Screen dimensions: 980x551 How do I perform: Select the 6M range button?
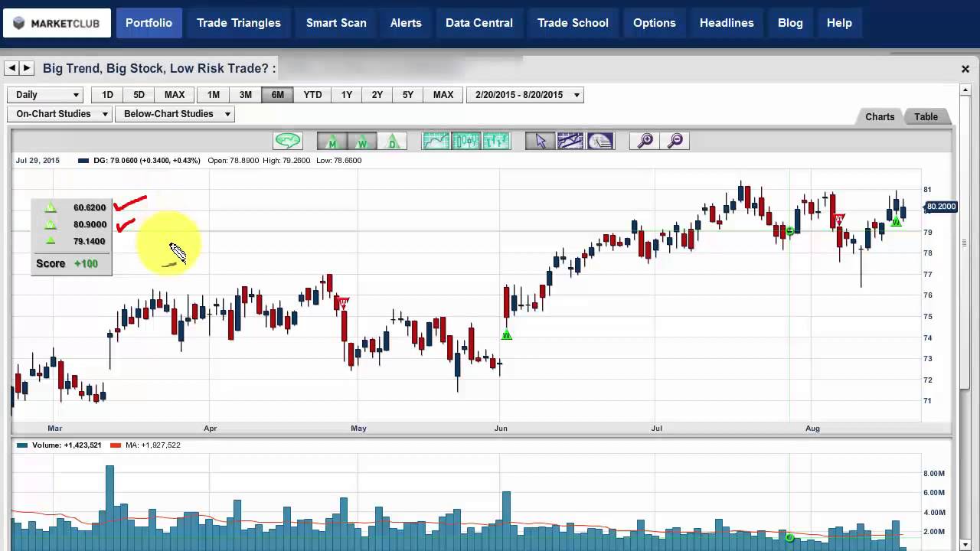click(277, 95)
